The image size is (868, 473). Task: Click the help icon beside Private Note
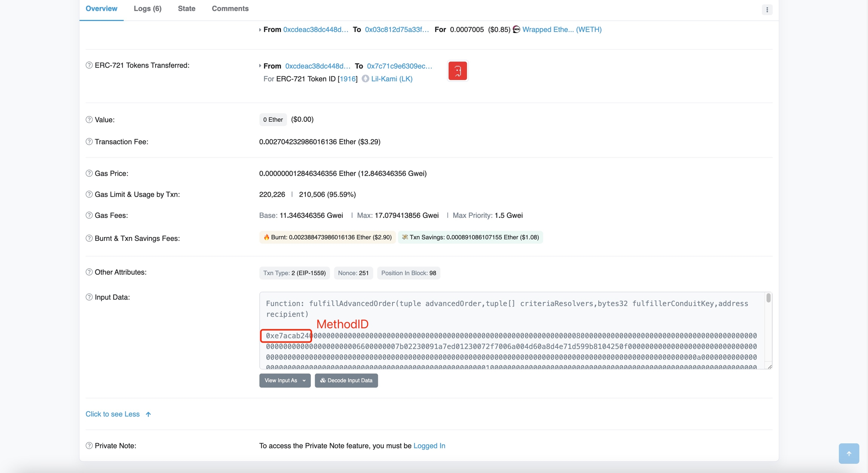(x=89, y=445)
